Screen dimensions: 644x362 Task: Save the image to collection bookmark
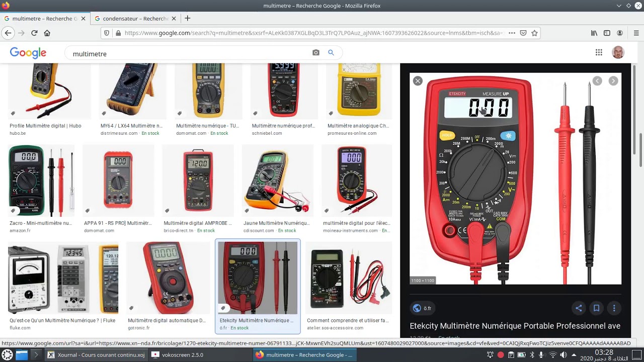[596, 308]
